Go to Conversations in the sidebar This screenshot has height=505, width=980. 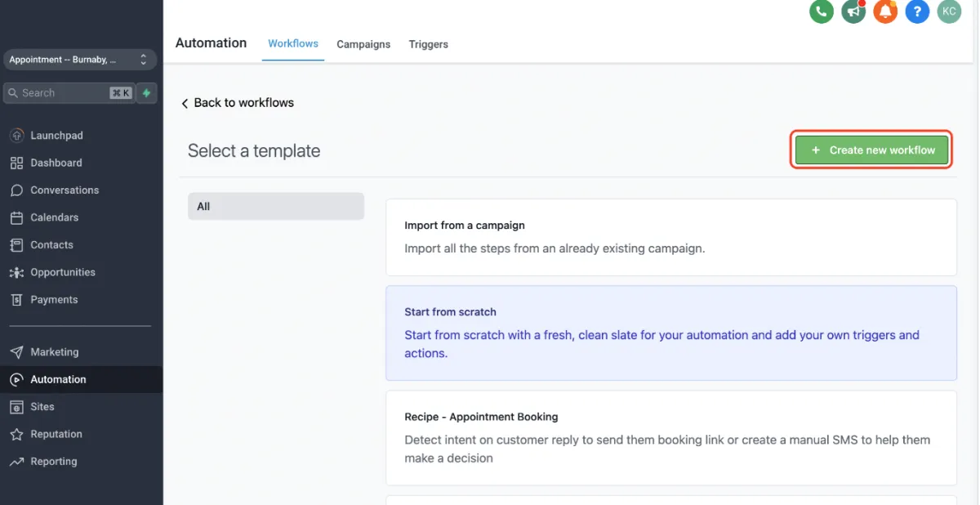[x=65, y=190]
